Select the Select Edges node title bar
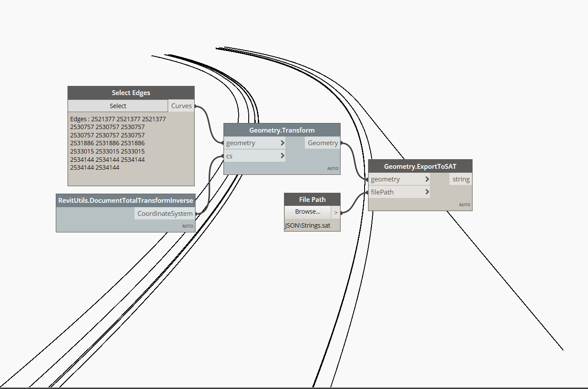This screenshot has height=389, width=588. (131, 92)
